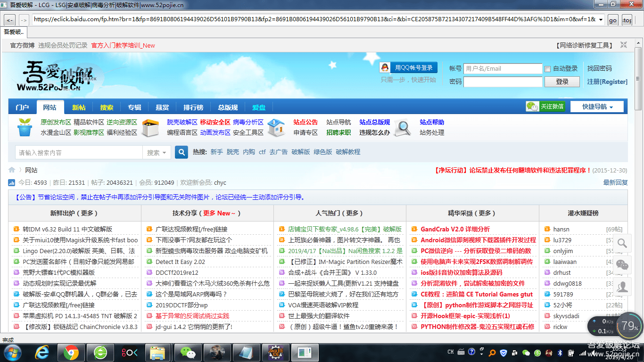The image size is (644, 362).
Task: Open 网络诊断修复工具 link
Action: [585, 45]
